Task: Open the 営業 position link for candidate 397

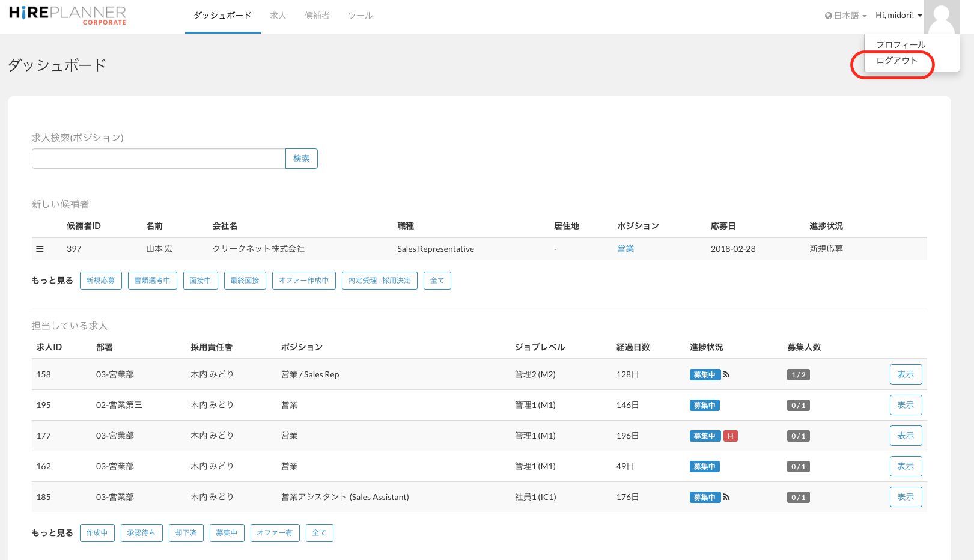Action: point(625,249)
